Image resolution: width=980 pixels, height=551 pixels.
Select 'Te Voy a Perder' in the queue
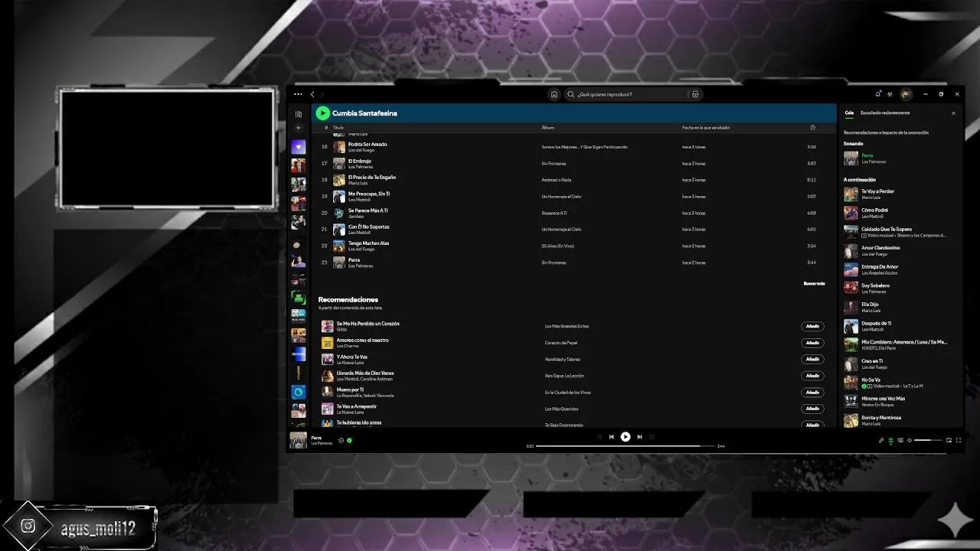click(900, 194)
